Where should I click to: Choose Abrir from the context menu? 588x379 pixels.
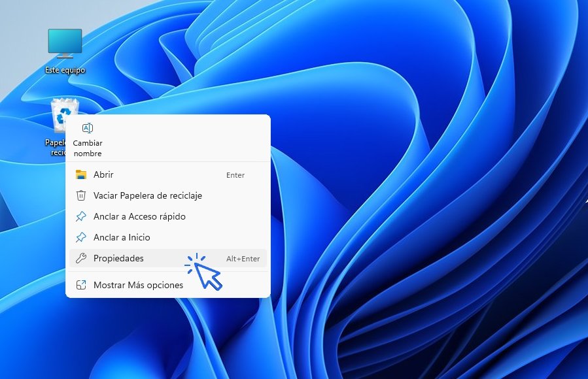tap(103, 174)
